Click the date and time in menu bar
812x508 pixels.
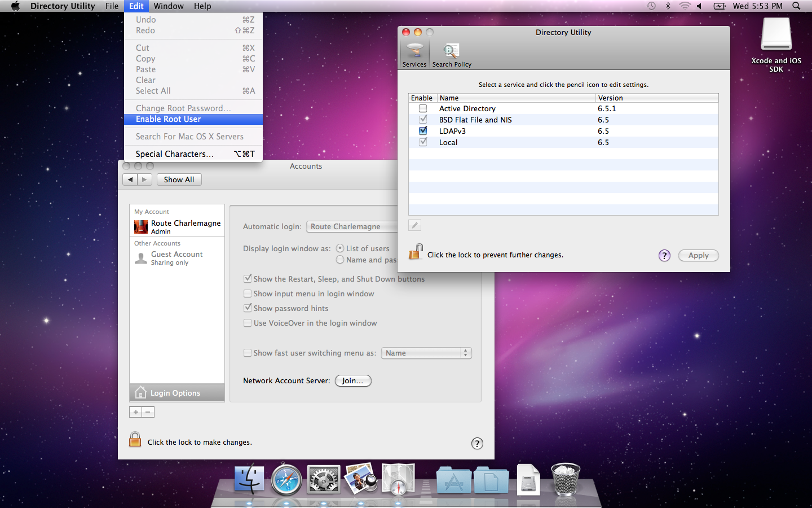(x=757, y=6)
